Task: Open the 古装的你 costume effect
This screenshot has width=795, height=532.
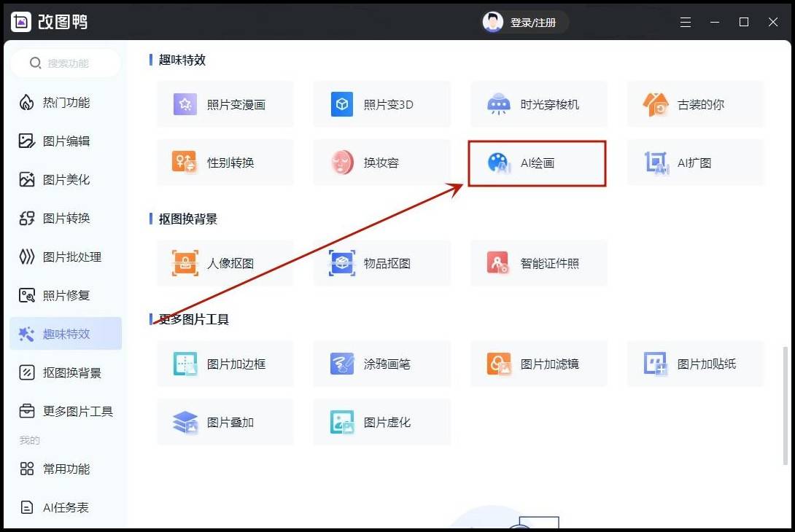Action: tap(695, 104)
